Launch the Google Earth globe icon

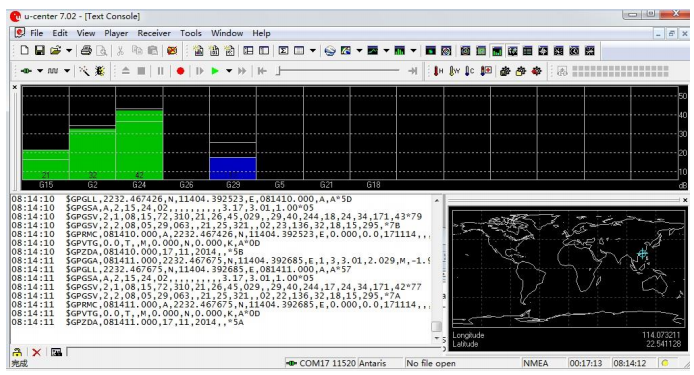(330, 51)
